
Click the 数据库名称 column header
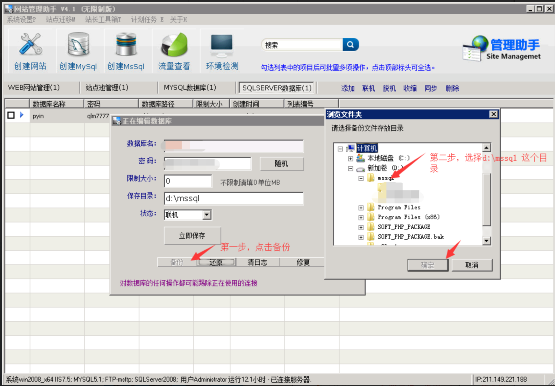pyautogui.click(x=57, y=104)
